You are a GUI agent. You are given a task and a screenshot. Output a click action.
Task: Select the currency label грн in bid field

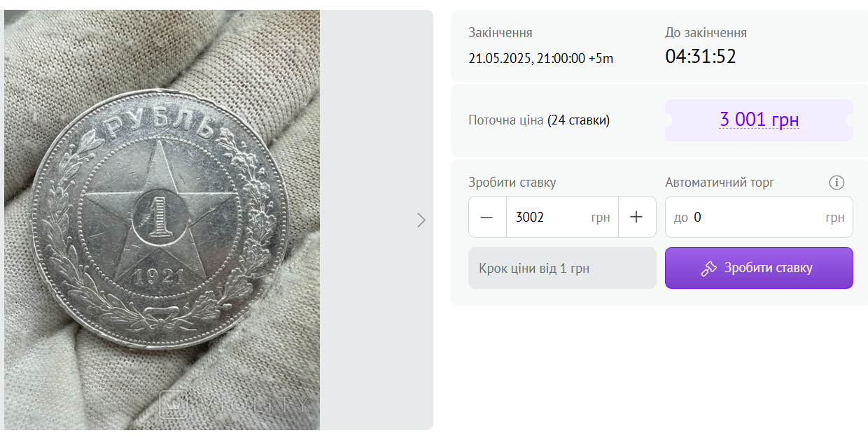tap(601, 218)
